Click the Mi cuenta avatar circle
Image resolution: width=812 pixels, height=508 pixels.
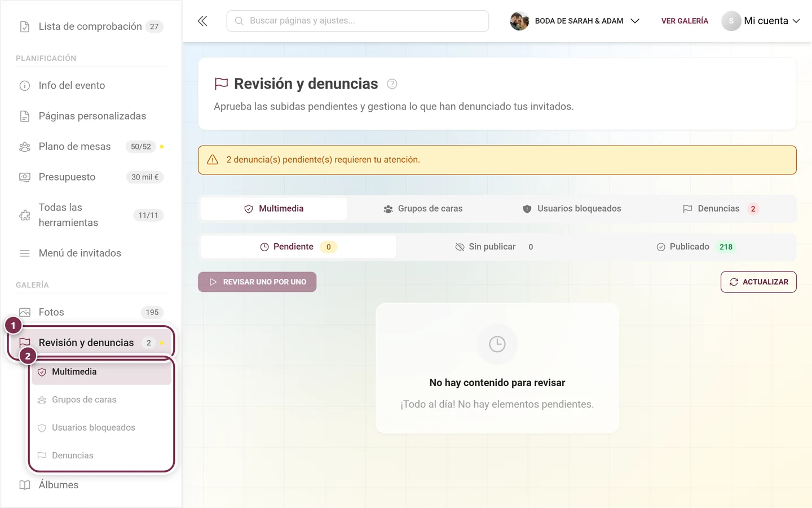(x=731, y=21)
